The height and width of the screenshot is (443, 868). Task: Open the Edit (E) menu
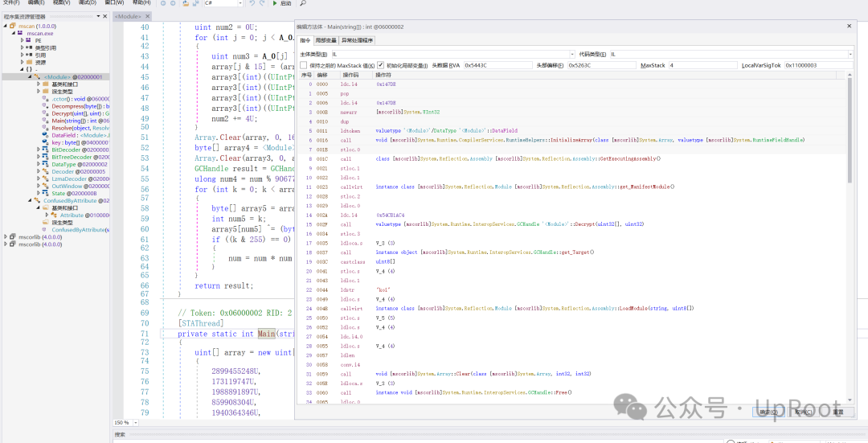[36, 2]
